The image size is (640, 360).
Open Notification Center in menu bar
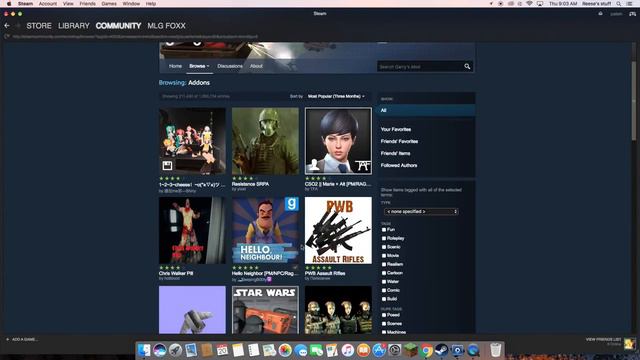(x=629, y=4)
